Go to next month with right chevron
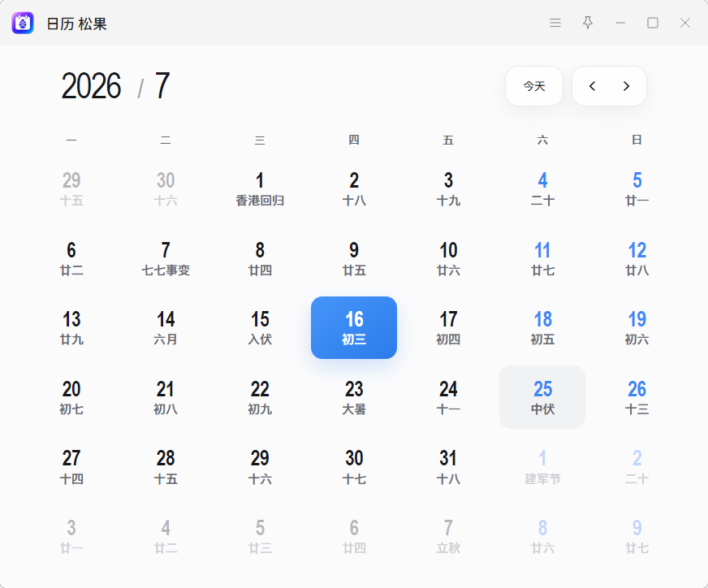Image resolution: width=708 pixels, height=588 pixels. (626, 86)
